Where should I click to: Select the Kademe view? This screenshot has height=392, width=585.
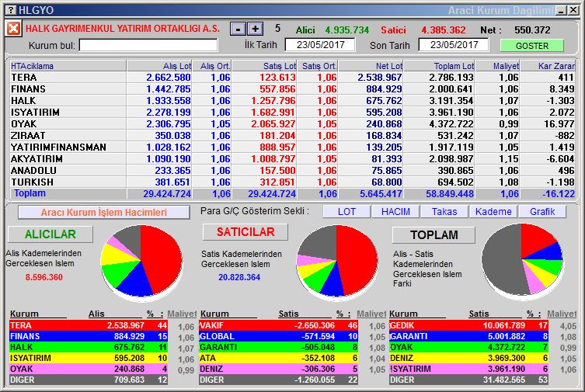(x=493, y=212)
